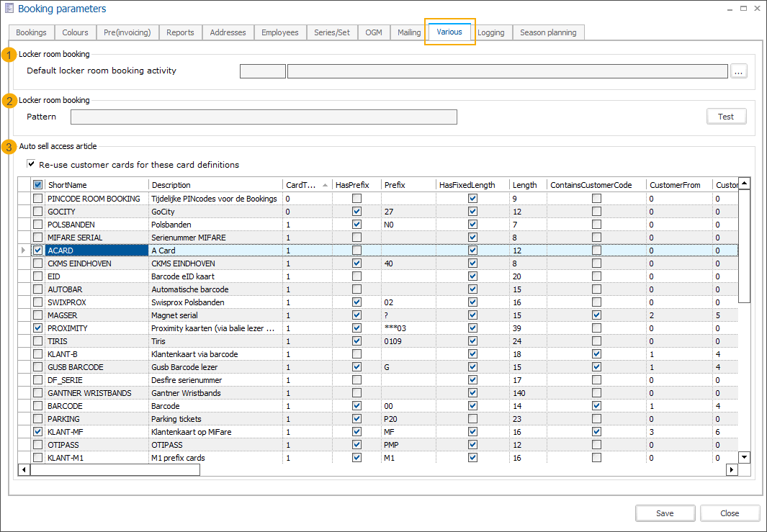This screenshot has width=767, height=532.
Task: Switch to the Employees tab
Action: coord(280,32)
